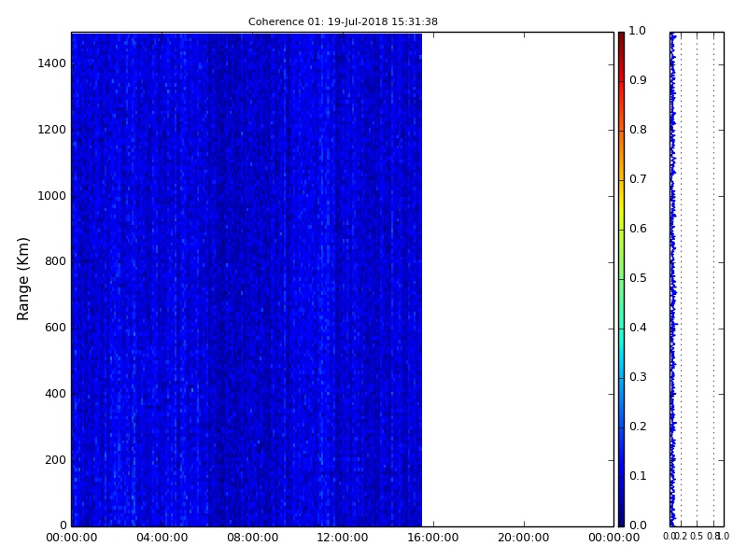Click the colorbar 0.9 value label
747x560 pixels.
638,80
